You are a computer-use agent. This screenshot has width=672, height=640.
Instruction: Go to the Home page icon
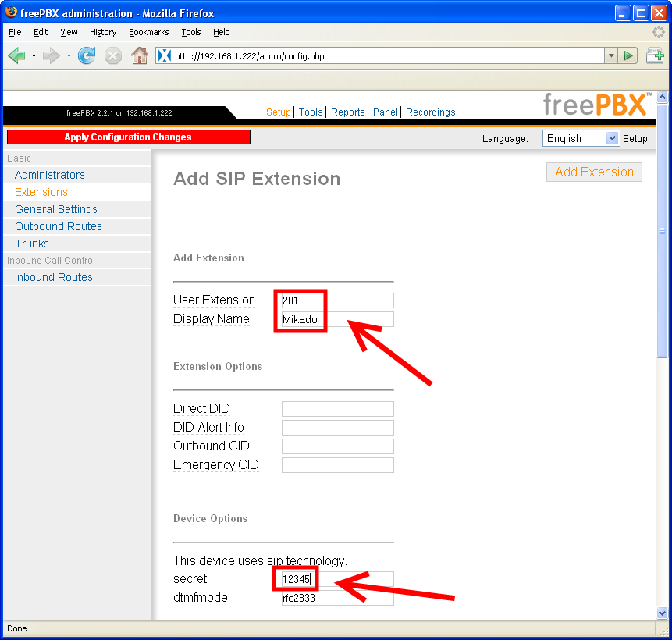140,55
